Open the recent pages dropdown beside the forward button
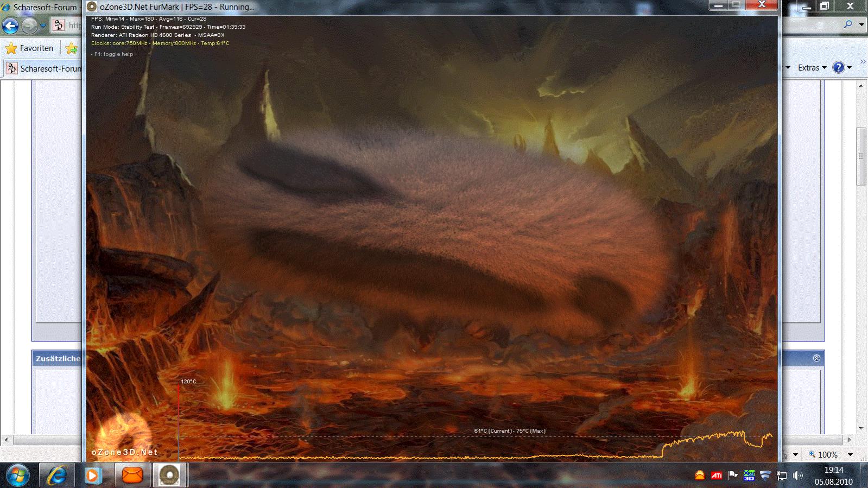This screenshot has height=488, width=868. [x=43, y=26]
